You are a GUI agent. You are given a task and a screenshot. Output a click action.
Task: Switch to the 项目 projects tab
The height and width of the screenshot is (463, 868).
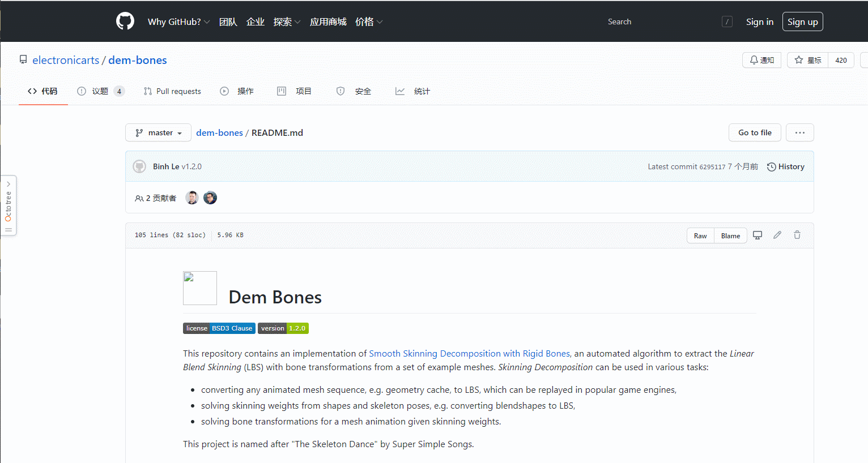click(x=294, y=91)
